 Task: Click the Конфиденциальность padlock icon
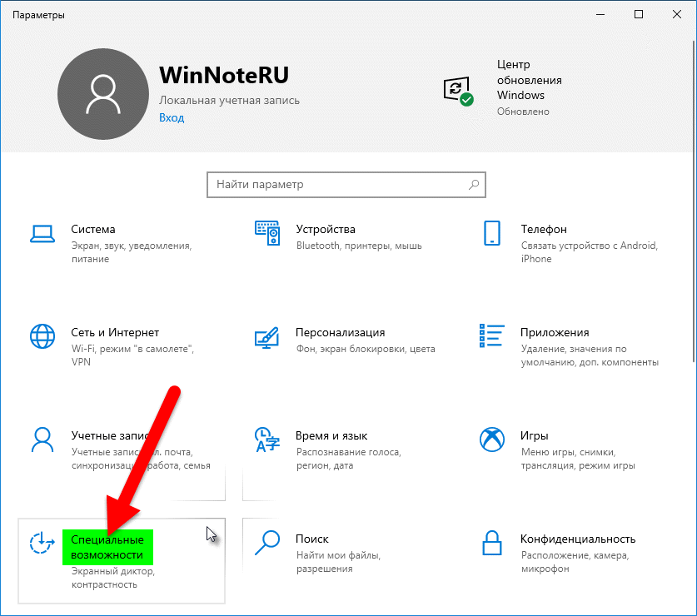[491, 543]
